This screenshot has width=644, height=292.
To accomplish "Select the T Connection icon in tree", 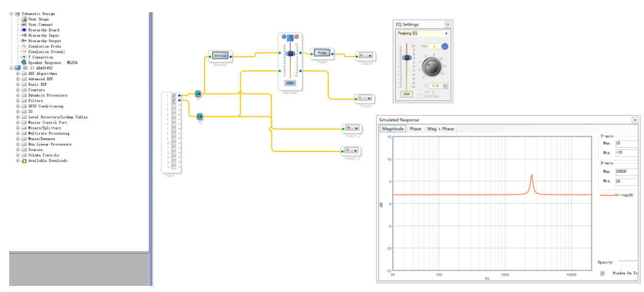I will pos(23,57).
